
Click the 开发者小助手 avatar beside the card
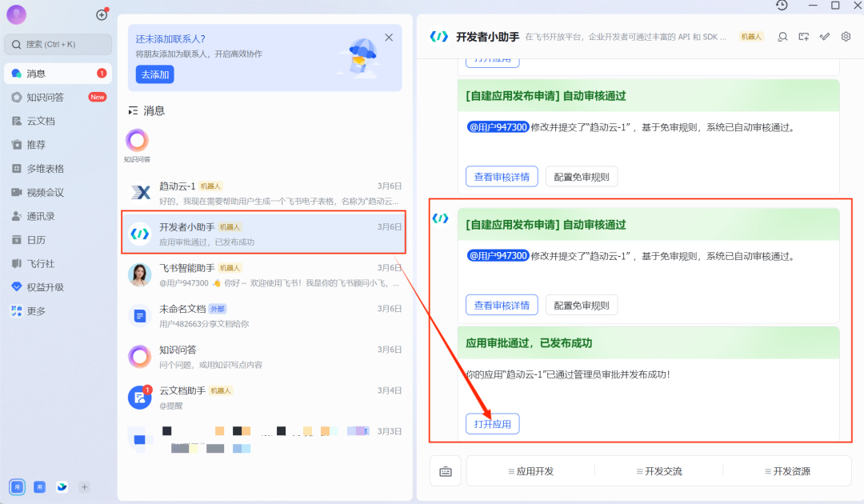click(x=440, y=218)
